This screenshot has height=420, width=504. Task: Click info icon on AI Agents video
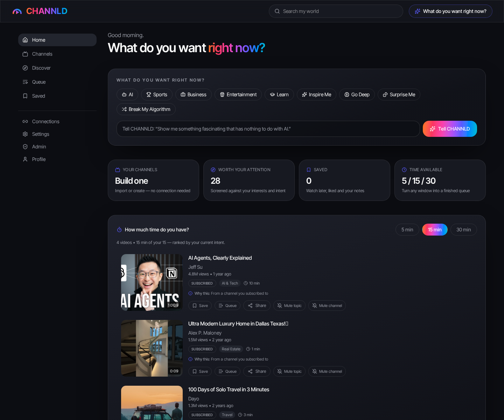190,293
